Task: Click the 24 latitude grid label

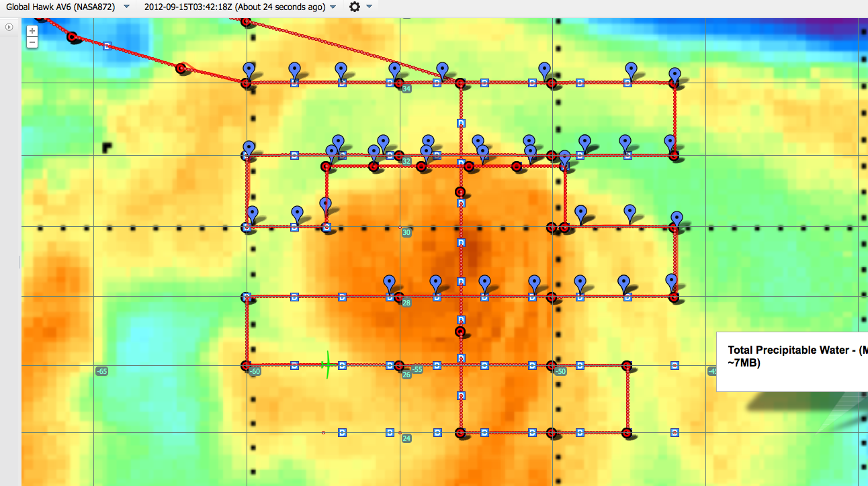Action: (x=406, y=439)
